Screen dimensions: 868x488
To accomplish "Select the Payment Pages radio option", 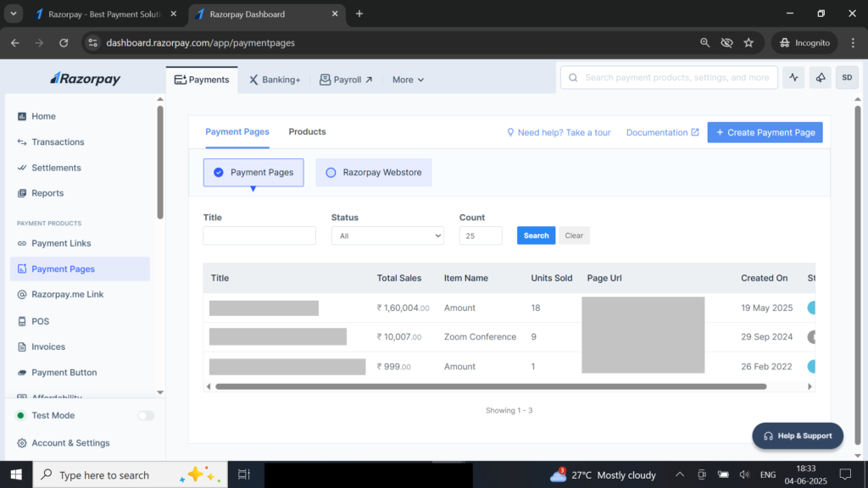I will click(x=253, y=172).
